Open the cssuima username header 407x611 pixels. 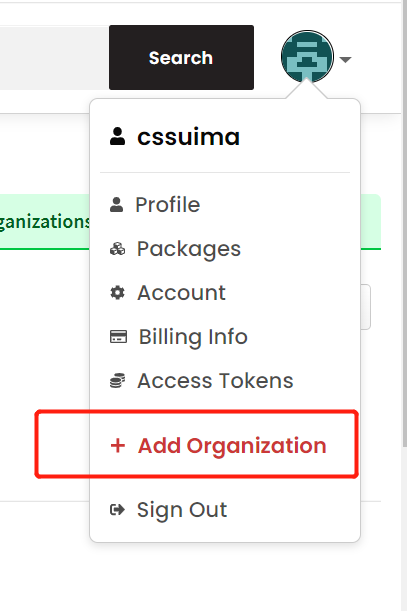point(188,137)
